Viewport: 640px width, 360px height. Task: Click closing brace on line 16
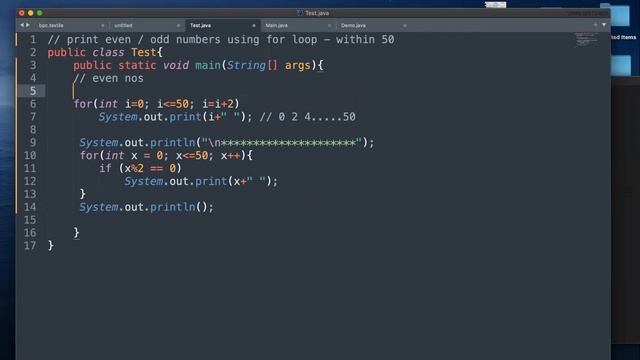(76, 233)
